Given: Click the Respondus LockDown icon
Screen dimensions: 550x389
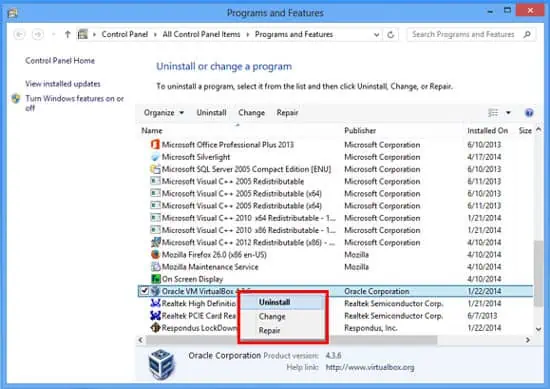Looking at the screenshot, I should click(155, 328).
